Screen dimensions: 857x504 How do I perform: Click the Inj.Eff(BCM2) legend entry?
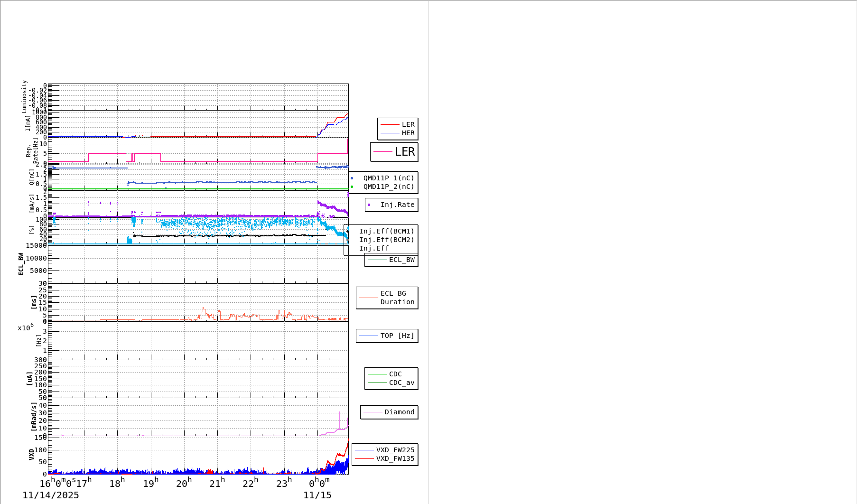[386, 240]
